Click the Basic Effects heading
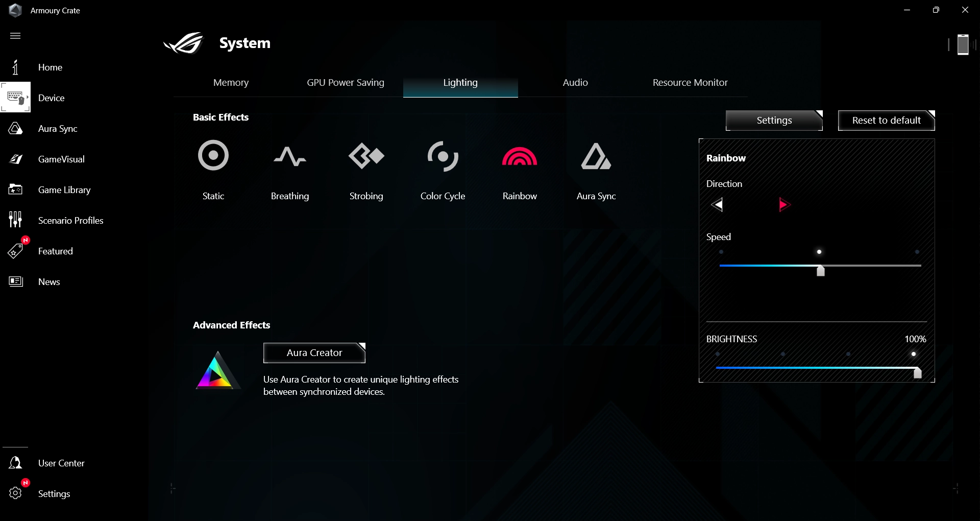The image size is (980, 521). (220, 117)
